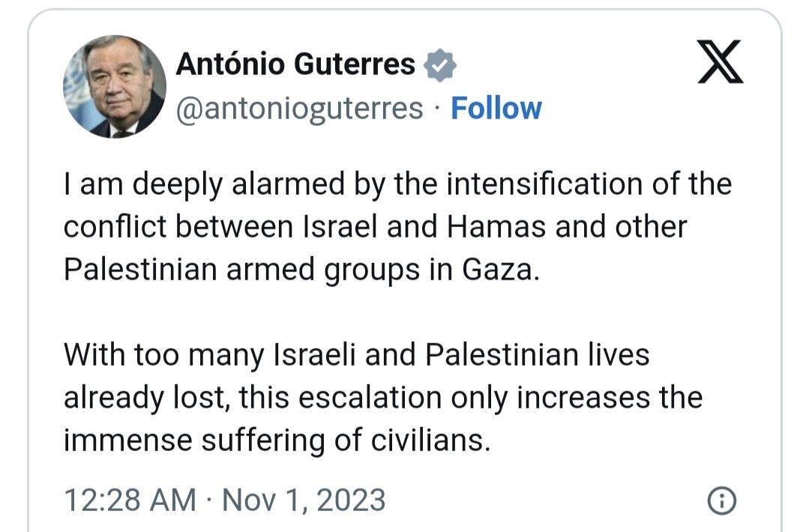Open the 12:28 AM timestamp link

(x=130, y=500)
